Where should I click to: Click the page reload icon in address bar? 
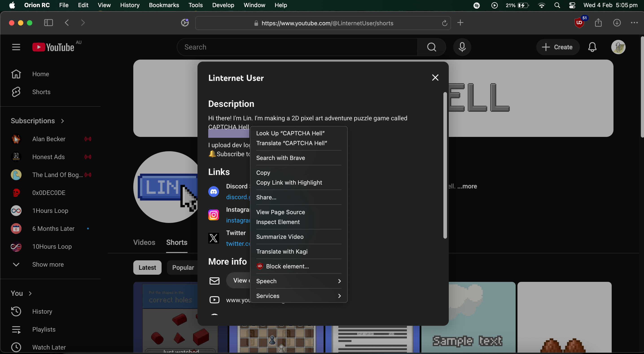[x=444, y=23]
